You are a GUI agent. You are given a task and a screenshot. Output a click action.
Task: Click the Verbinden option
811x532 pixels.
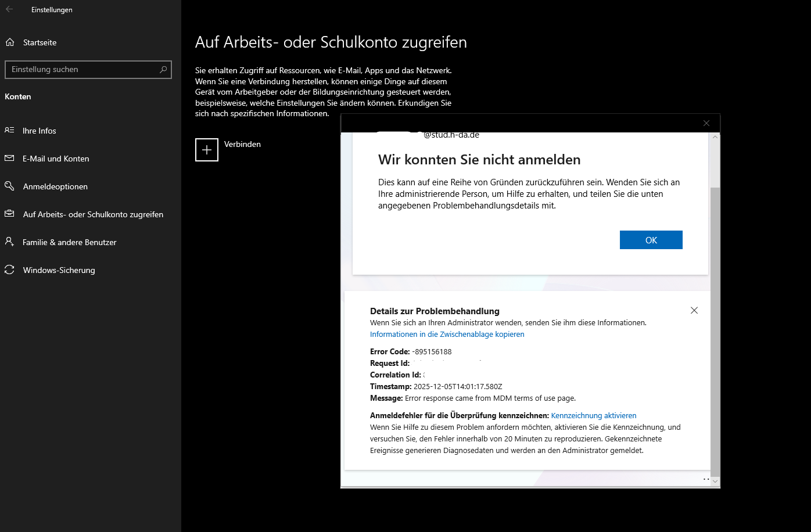coord(242,144)
